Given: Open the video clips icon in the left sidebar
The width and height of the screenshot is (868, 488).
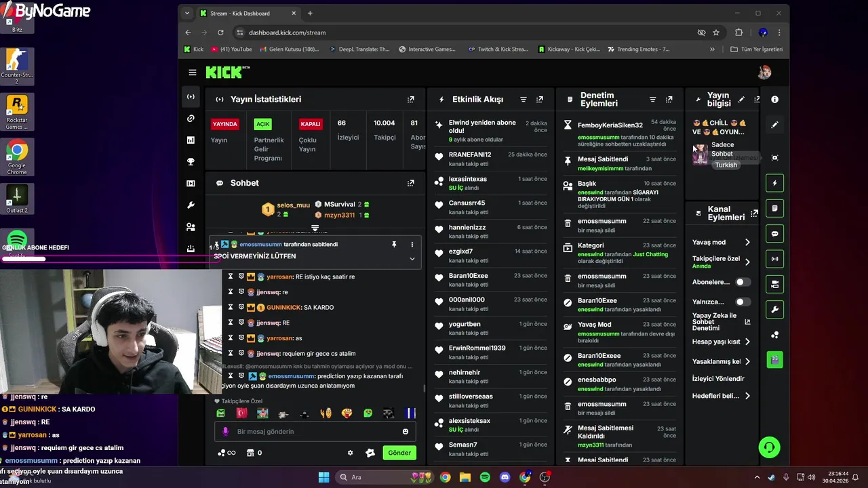Looking at the screenshot, I should pos(191,184).
